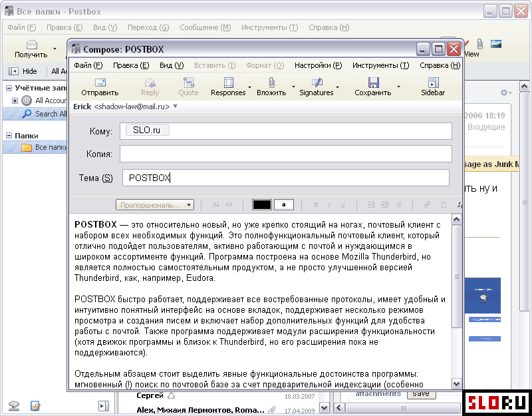
Task: Click the page icon in the format bar
Action: click(x=444, y=205)
